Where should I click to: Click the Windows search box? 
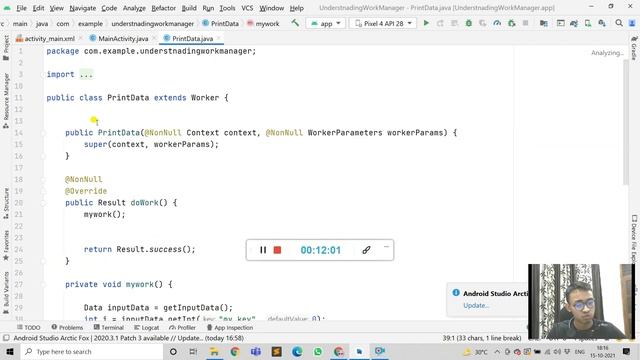tap(92, 351)
